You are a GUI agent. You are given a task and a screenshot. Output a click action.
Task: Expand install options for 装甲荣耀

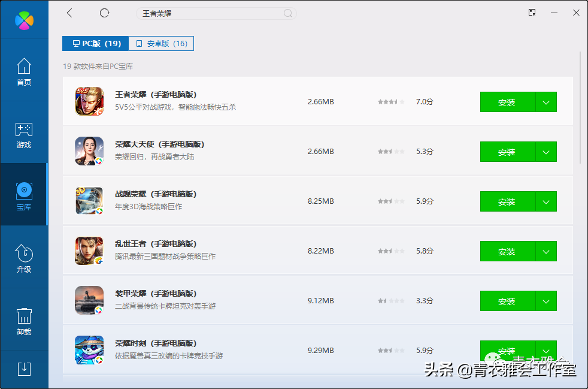(546, 301)
